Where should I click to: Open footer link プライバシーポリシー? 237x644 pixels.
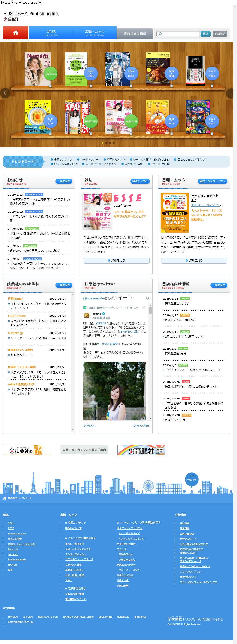point(192,571)
